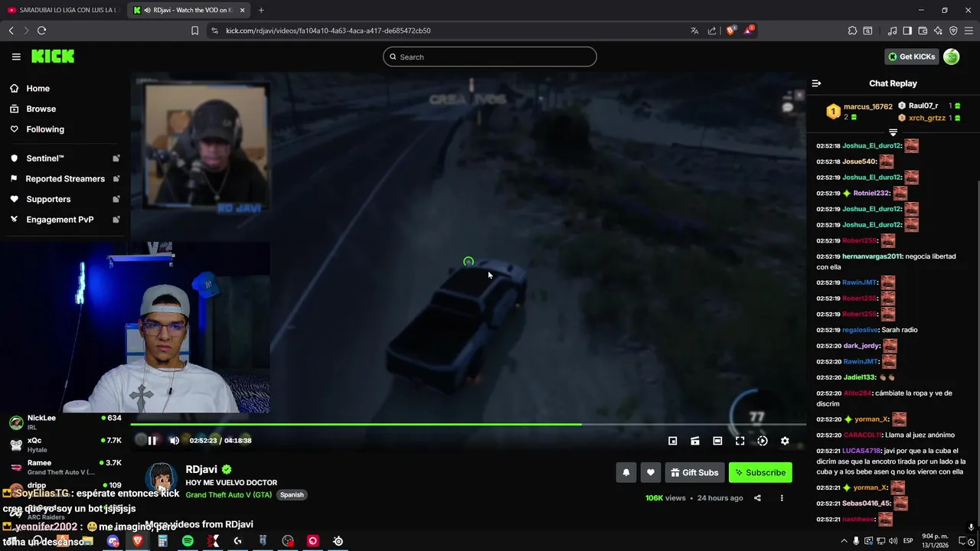This screenshot has width=980, height=551.
Task: Open a new browser tab
Action: coord(261,10)
